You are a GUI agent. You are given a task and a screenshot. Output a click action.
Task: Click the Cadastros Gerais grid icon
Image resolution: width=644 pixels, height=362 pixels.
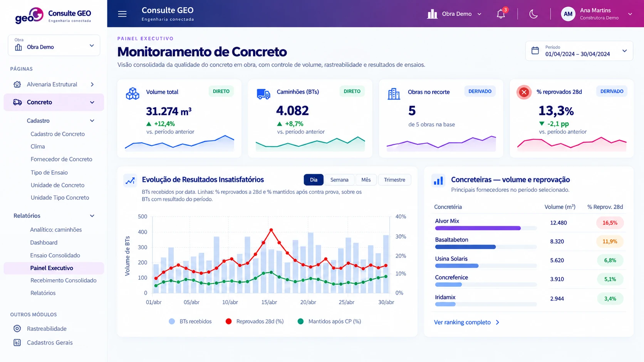(x=17, y=342)
